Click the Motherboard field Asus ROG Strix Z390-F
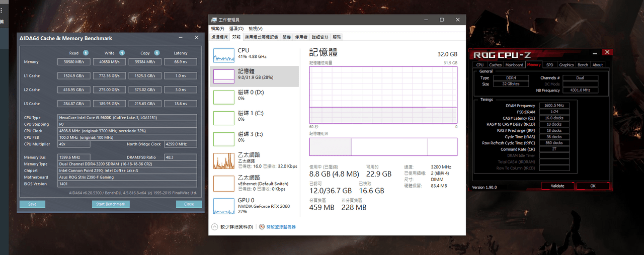Screen dimensions: 644x255 (127, 177)
